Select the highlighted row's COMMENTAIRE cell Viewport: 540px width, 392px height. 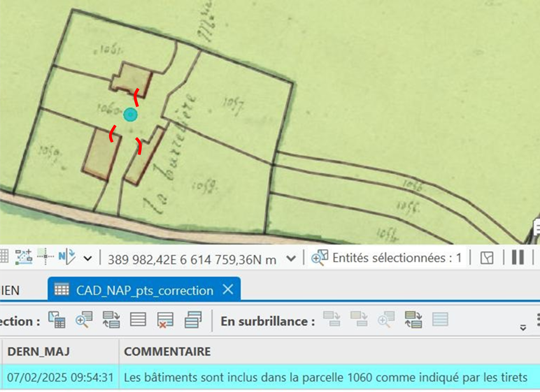coord(325,378)
